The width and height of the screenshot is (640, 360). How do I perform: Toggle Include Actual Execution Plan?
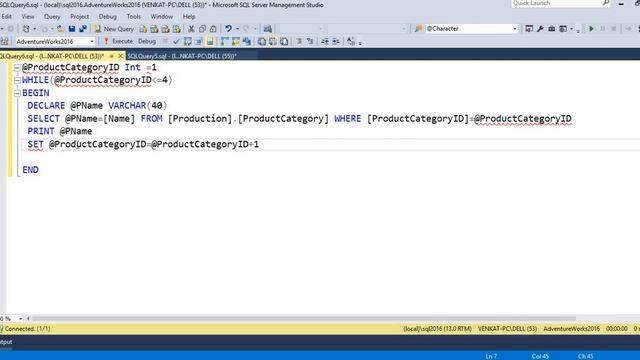pos(224,41)
